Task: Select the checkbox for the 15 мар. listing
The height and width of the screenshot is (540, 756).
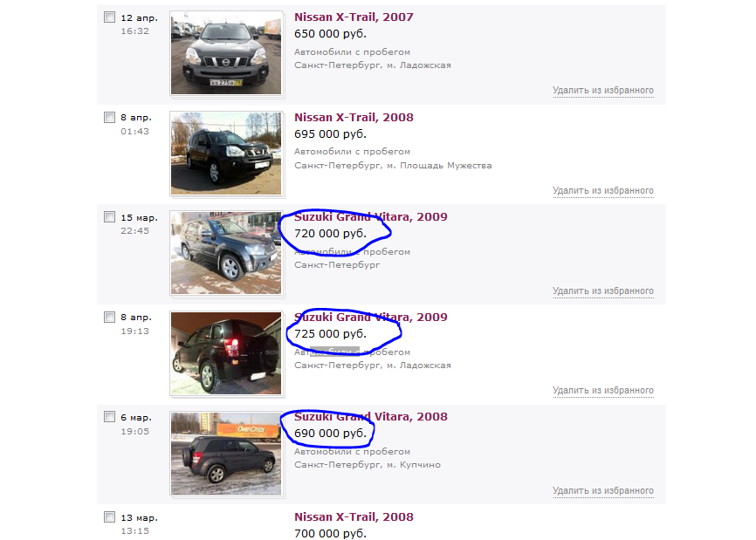Action: [109, 216]
